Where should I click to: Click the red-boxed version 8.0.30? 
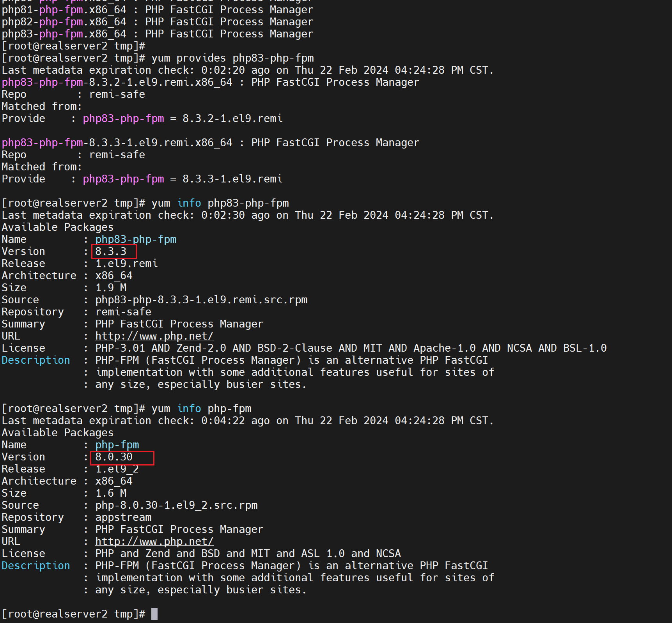(114, 457)
